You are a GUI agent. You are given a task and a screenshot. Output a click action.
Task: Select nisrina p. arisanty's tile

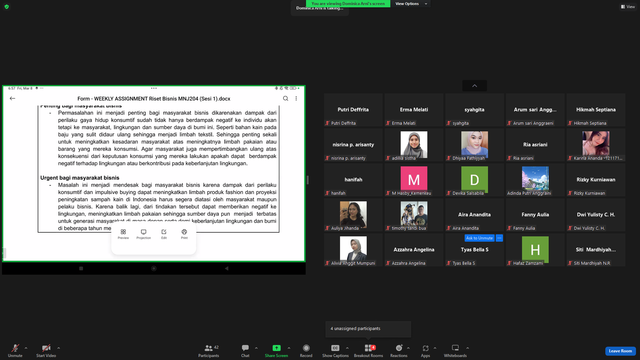[x=353, y=145]
